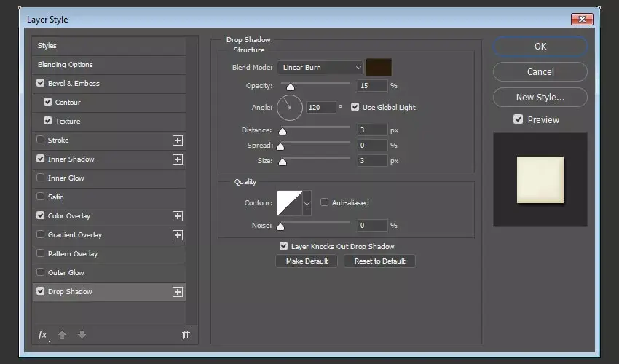Image resolution: width=619 pixels, height=364 pixels.
Task: Uncheck the Bevel & Emboss checkbox
Action: point(40,83)
